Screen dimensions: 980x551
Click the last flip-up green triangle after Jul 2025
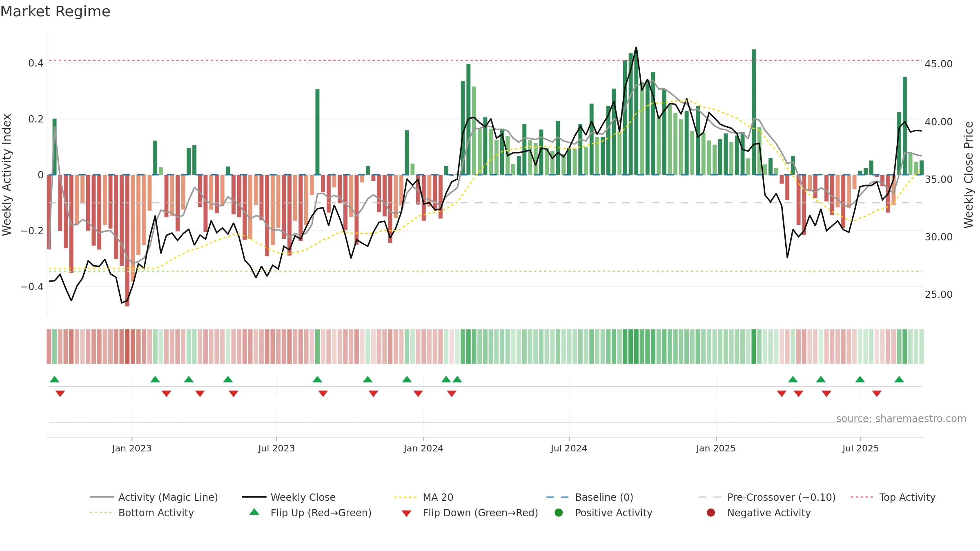click(x=899, y=380)
